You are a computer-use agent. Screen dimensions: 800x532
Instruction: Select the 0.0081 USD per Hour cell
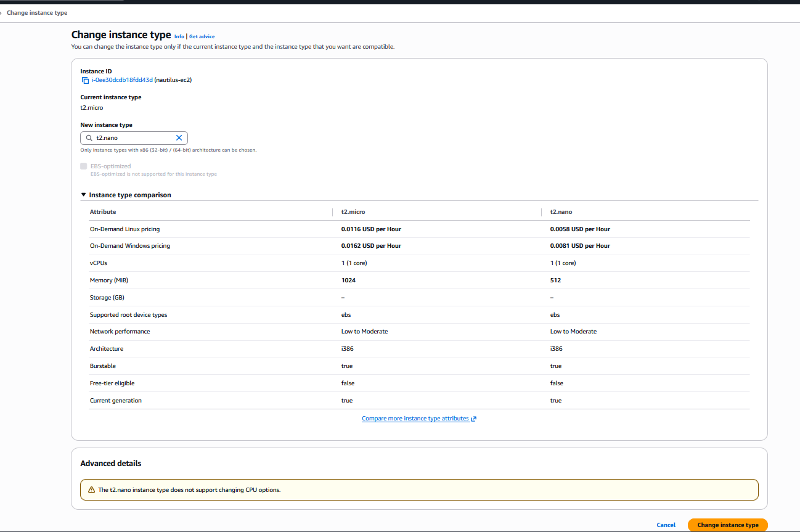tap(580, 246)
